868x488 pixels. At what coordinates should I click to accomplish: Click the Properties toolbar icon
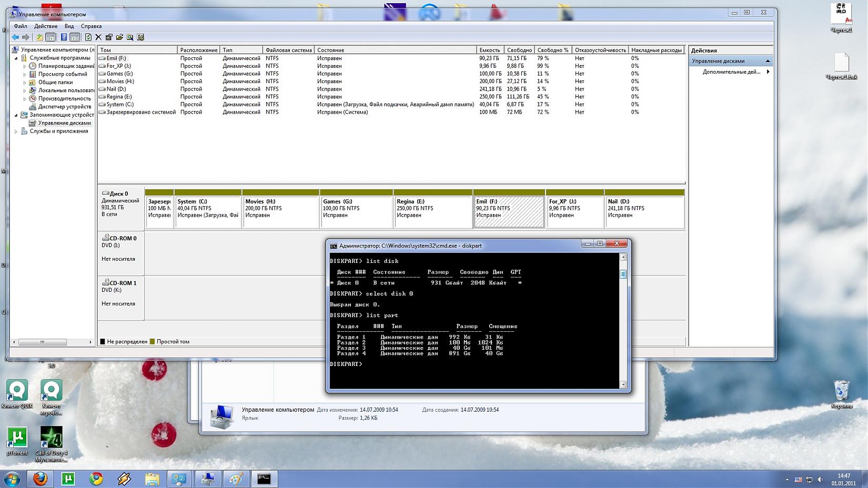tap(109, 37)
